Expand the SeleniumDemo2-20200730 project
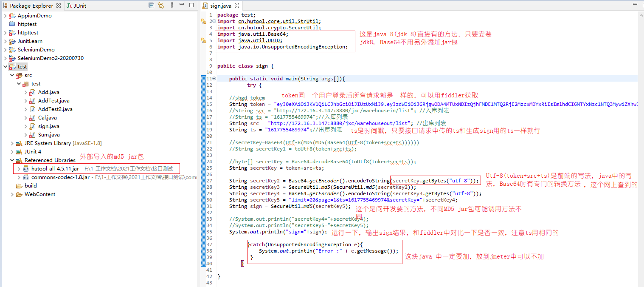The image size is (644, 287). click(x=5, y=58)
